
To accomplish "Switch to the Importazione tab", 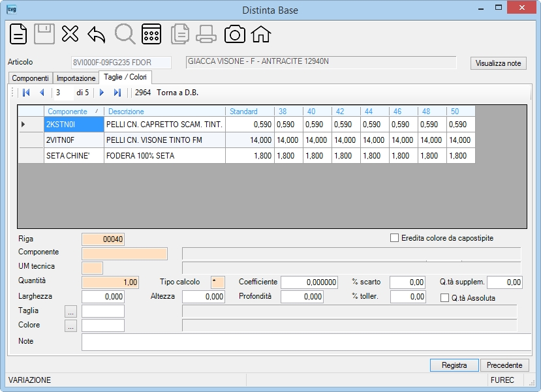I will pos(76,78).
